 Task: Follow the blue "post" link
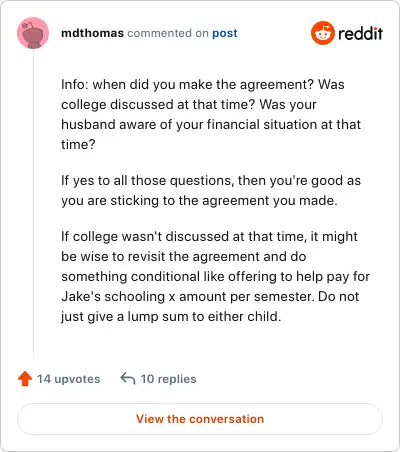[225, 33]
